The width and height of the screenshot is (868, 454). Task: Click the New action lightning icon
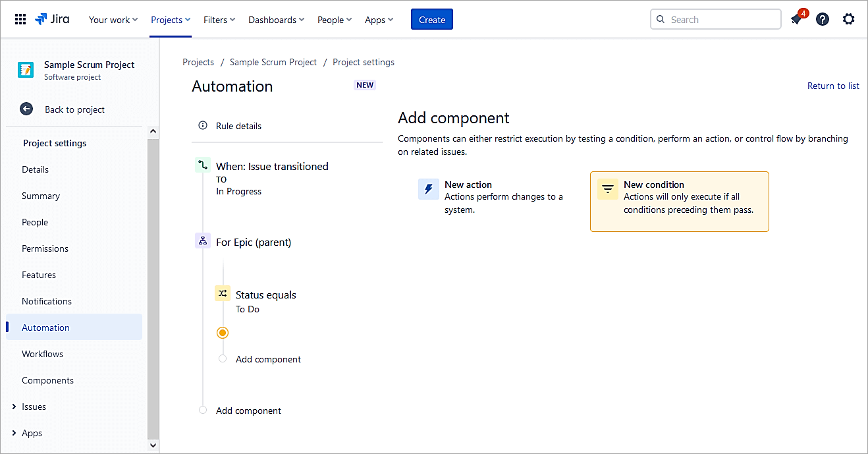[429, 189]
